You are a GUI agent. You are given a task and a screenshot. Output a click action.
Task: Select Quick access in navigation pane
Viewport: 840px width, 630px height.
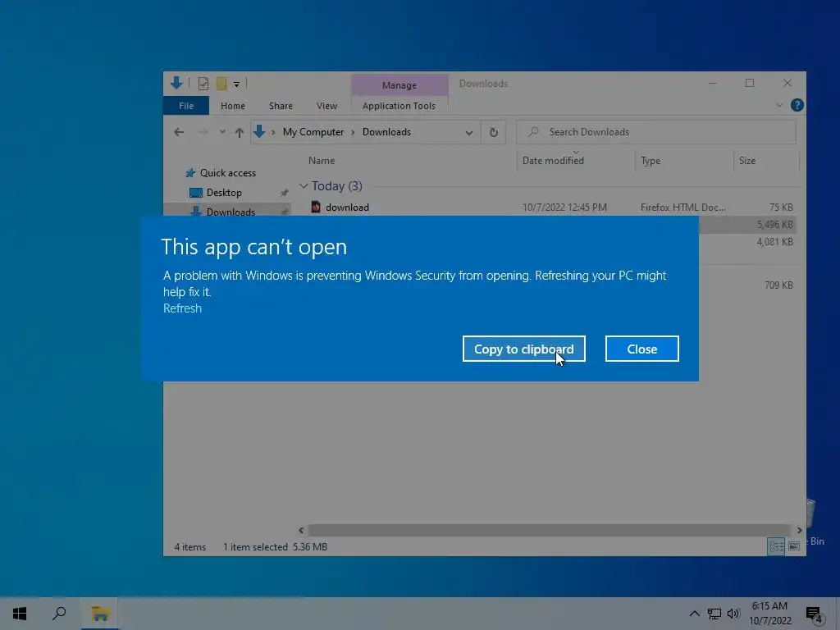pyautogui.click(x=228, y=172)
